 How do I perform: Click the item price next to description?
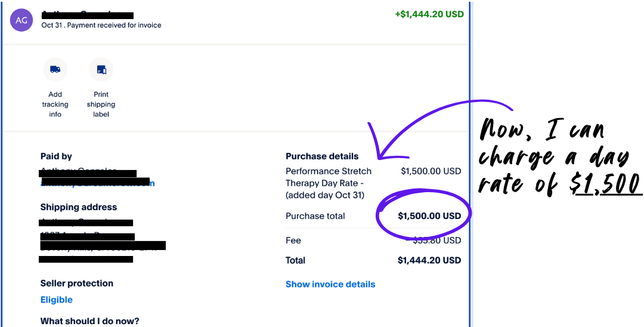pyautogui.click(x=431, y=171)
